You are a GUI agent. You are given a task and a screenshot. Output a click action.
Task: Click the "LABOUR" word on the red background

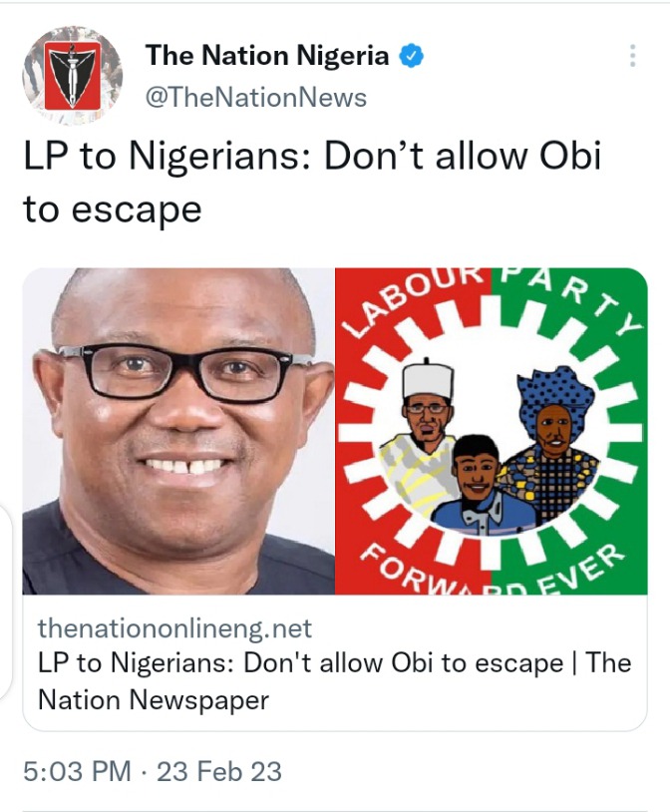pyautogui.click(x=414, y=299)
